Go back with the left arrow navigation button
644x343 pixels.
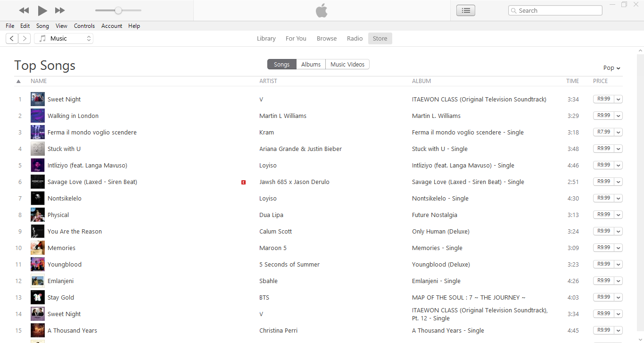tap(12, 39)
